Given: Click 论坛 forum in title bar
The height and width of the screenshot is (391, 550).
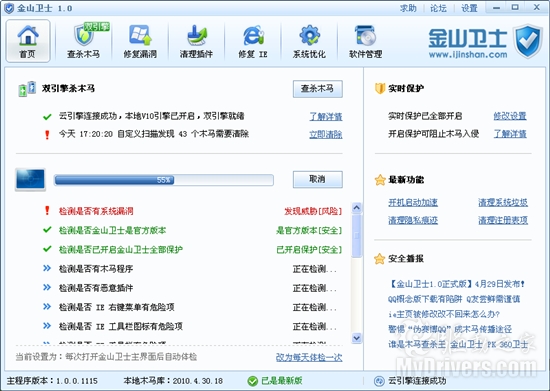Looking at the screenshot, I should click(439, 8).
